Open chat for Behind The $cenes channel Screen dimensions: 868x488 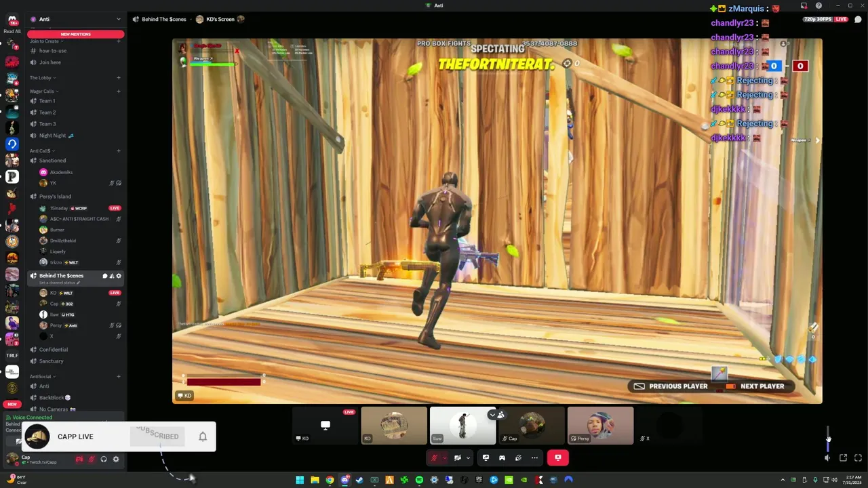point(104,276)
